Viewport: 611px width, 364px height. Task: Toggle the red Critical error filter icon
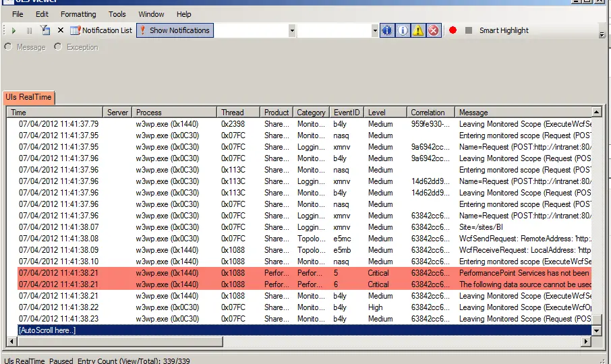click(x=434, y=30)
